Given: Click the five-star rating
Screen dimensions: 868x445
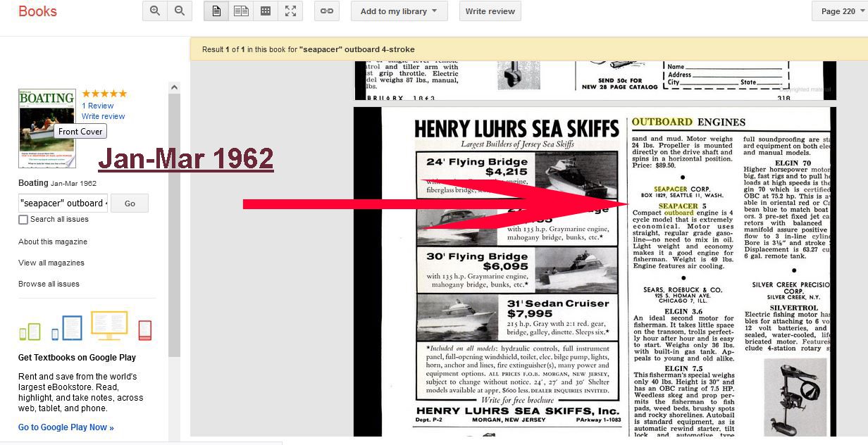Looking at the screenshot, I should click(104, 94).
